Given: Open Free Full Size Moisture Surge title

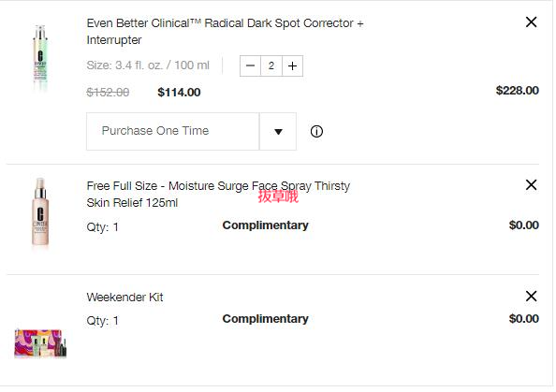Looking at the screenshot, I should (218, 195).
